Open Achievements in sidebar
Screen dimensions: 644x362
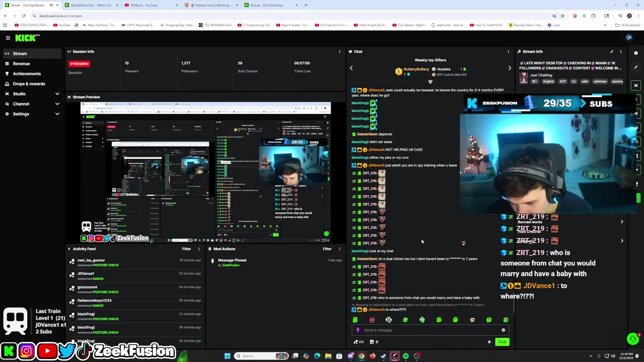coord(31,74)
